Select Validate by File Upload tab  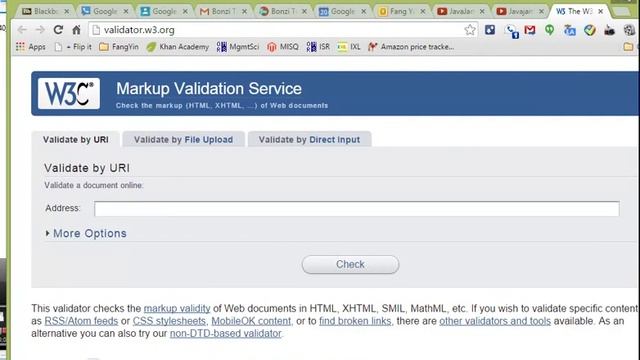pos(183,140)
